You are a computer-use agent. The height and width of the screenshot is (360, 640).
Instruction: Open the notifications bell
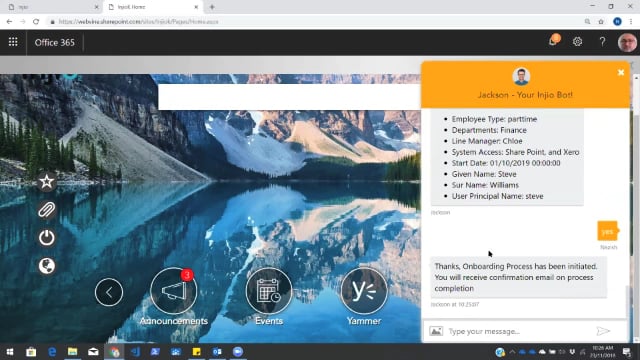pos(554,41)
